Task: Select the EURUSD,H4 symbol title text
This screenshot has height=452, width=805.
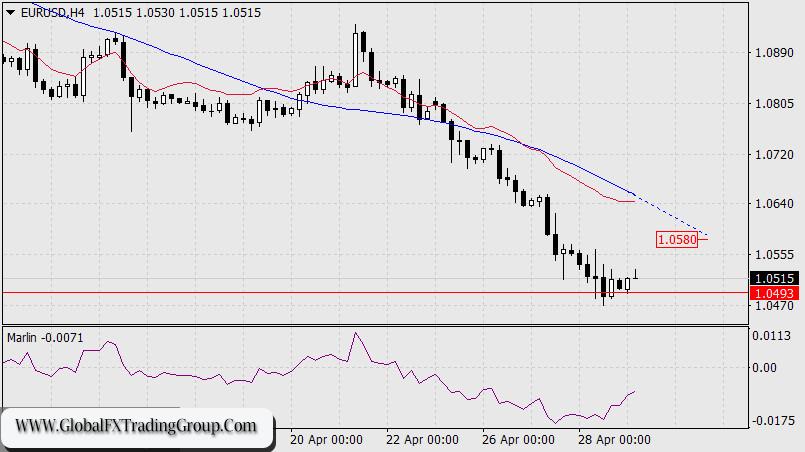Action: coord(52,13)
